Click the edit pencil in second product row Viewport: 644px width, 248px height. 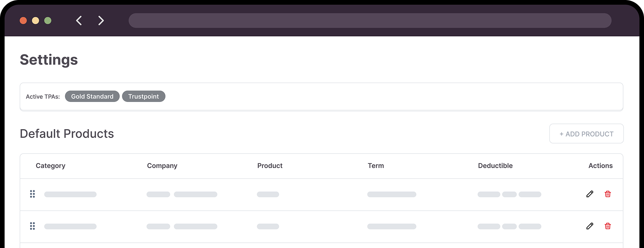590,226
